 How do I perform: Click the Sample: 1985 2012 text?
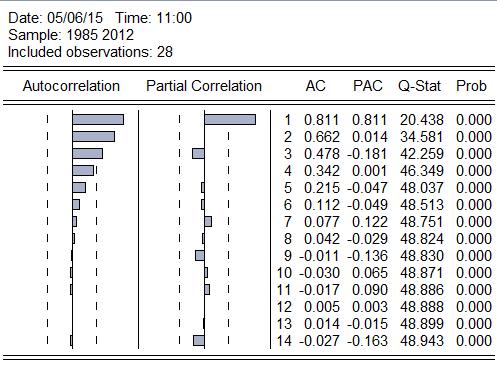pyautogui.click(x=71, y=35)
